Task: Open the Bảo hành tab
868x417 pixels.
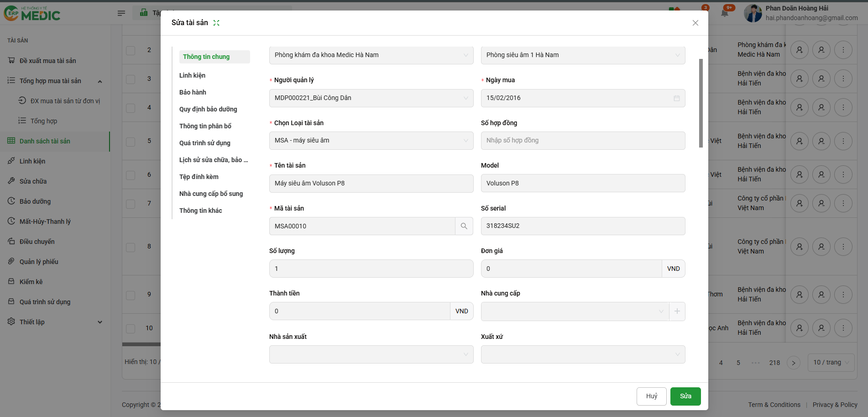Action: tap(193, 92)
